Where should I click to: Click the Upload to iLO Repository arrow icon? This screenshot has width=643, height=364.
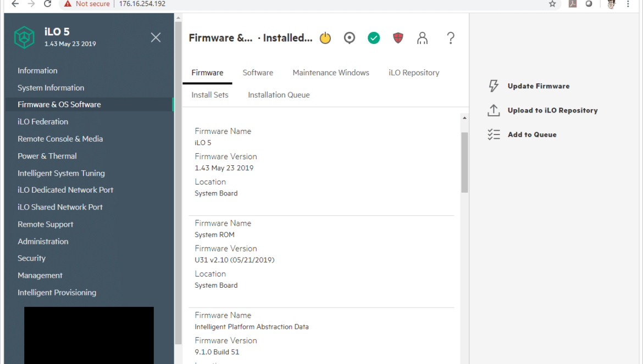point(494,110)
